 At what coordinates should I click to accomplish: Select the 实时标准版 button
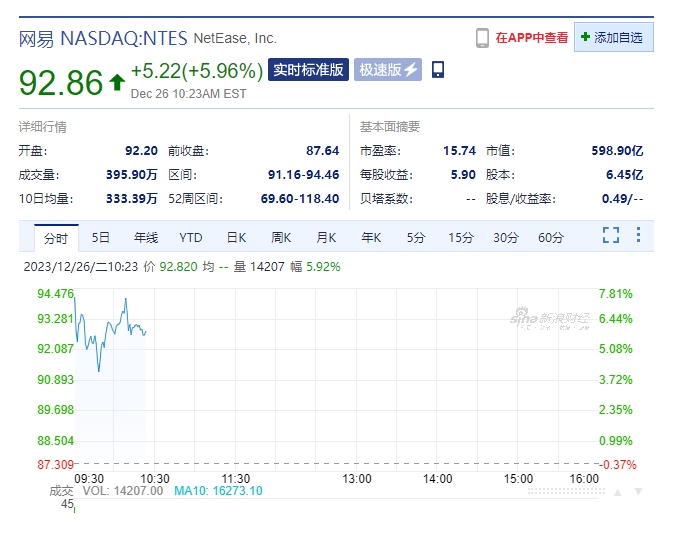pyautogui.click(x=308, y=70)
